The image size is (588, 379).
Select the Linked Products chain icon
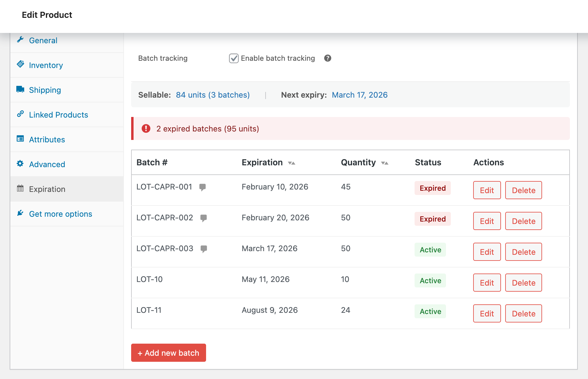point(20,114)
